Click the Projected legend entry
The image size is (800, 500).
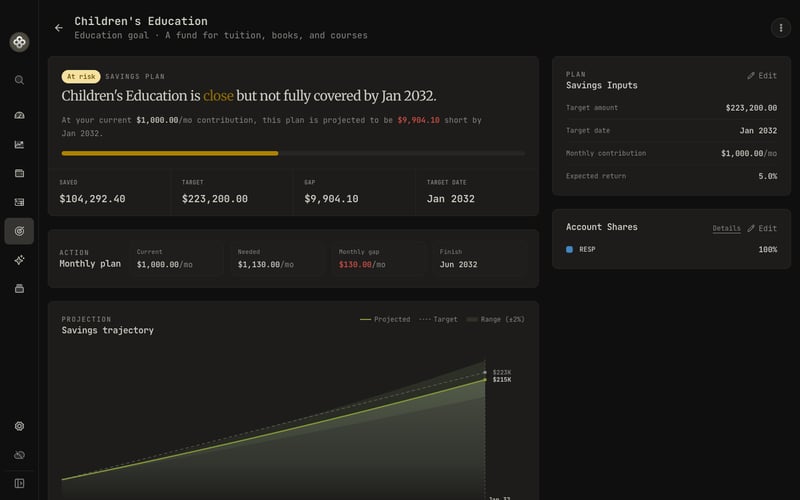pyautogui.click(x=385, y=319)
